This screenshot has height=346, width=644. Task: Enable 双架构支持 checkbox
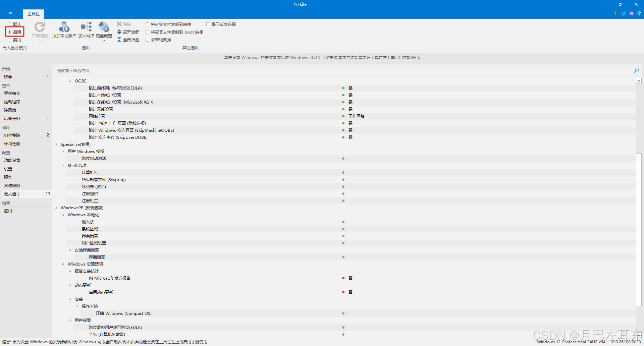tap(147, 40)
